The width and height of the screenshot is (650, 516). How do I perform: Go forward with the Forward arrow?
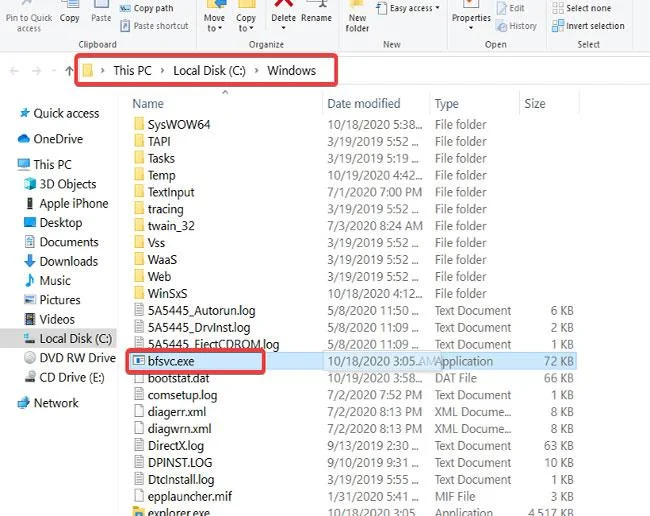36,71
